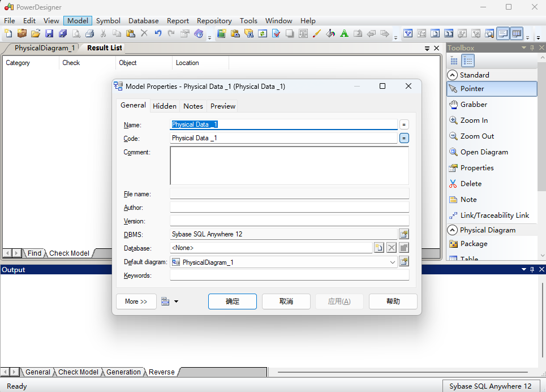Toggle the equals button beside Code field

click(404, 138)
